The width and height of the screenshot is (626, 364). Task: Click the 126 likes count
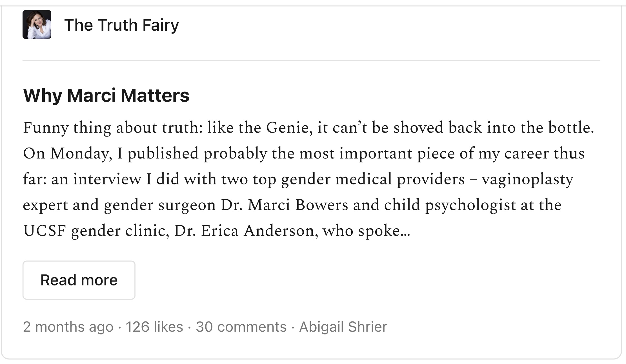[x=154, y=327]
